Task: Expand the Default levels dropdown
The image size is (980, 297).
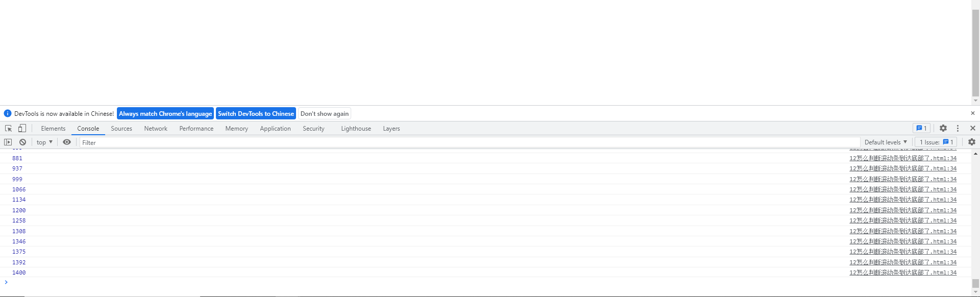Action: [886, 142]
